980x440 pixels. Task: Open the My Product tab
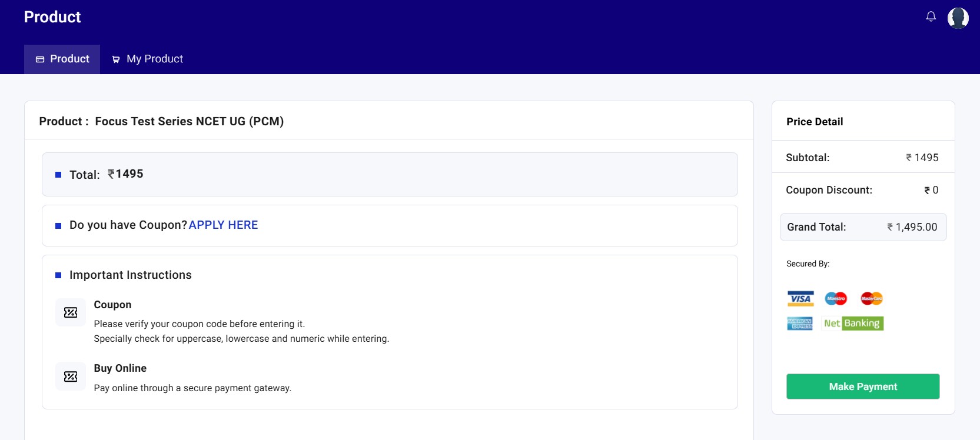click(148, 59)
